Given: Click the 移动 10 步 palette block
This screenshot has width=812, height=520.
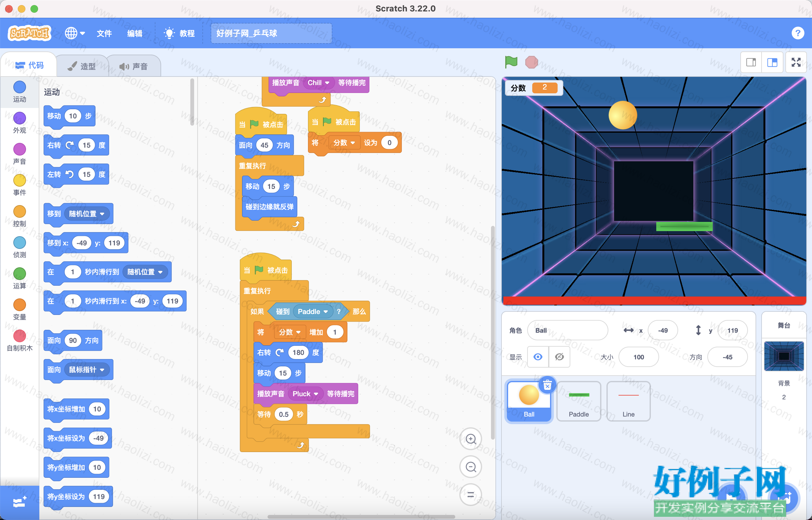Looking at the screenshot, I should (69, 116).
